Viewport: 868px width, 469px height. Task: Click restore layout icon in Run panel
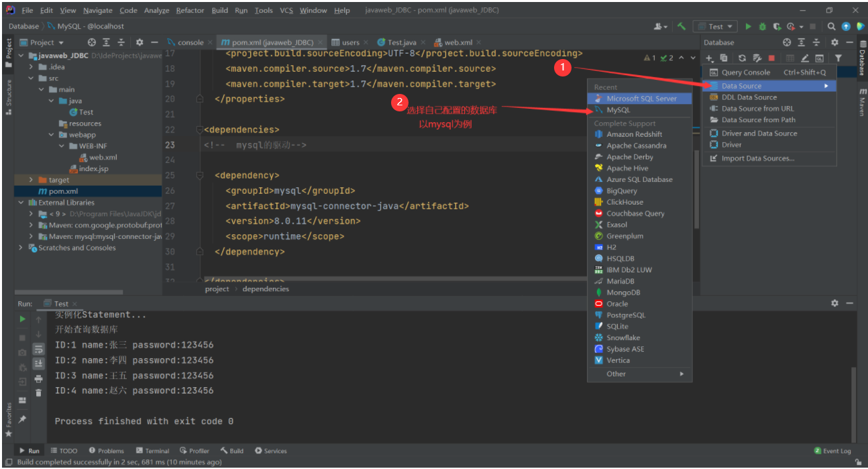pyautogui.click(x=23, y=400)
